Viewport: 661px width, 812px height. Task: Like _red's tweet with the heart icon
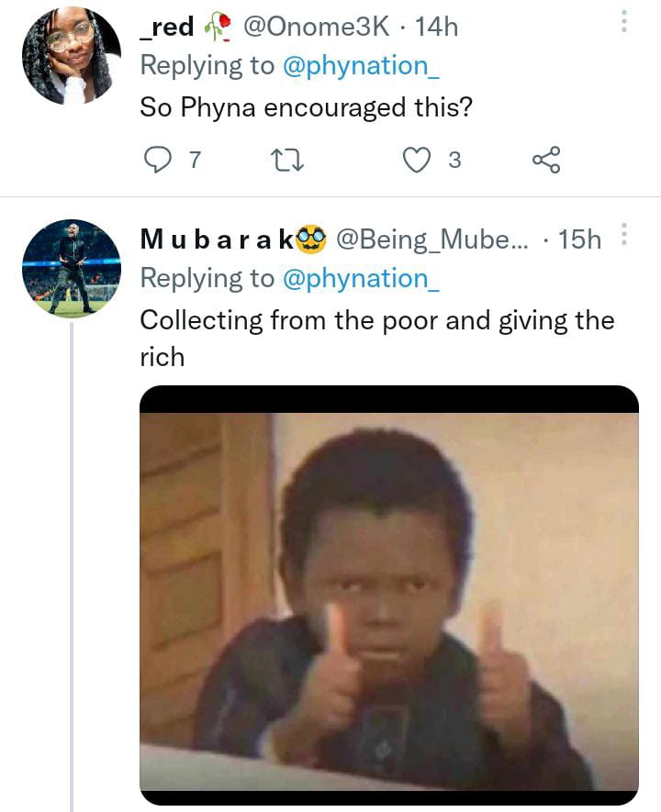(x=418, y=161)
